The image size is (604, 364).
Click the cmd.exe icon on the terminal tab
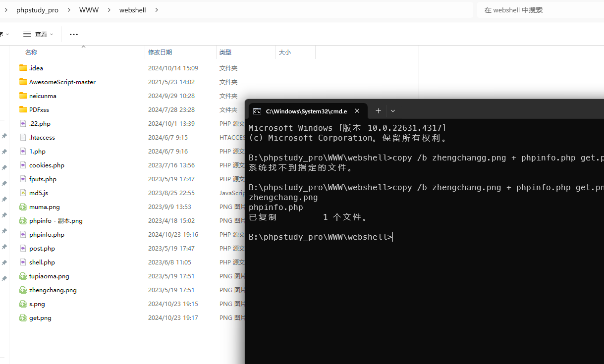click(257, 111)
